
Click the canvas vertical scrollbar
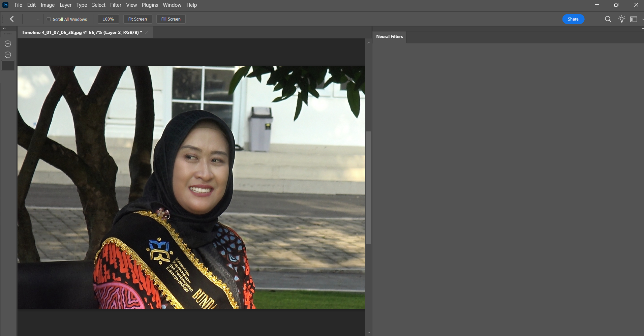click(368, 185)
